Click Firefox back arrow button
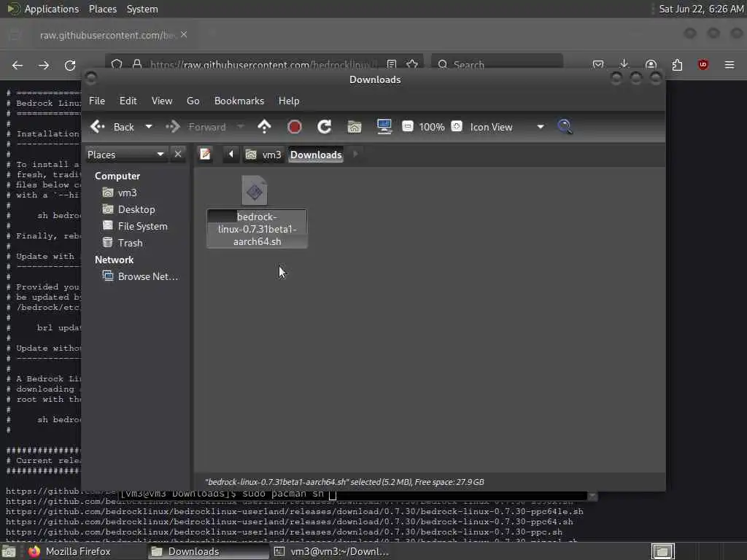The height and width of the screenshot is (560, 747). pos(18,65)
